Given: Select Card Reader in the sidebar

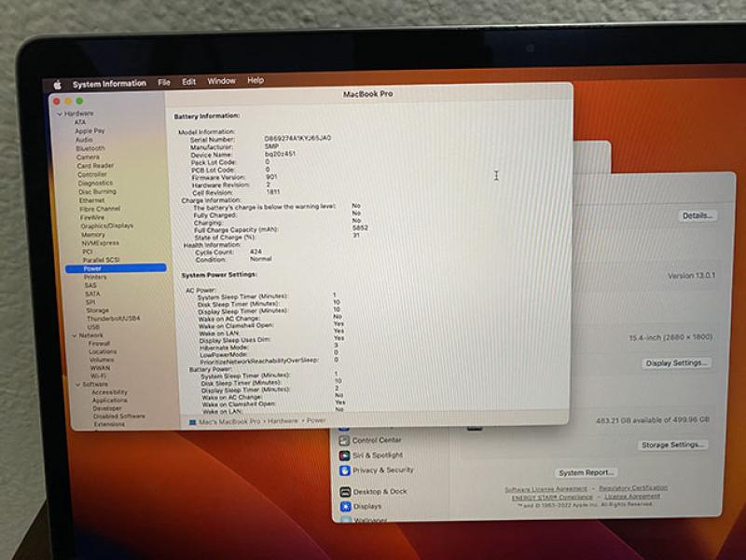Looking at the screenshot, I should point(95,166).
